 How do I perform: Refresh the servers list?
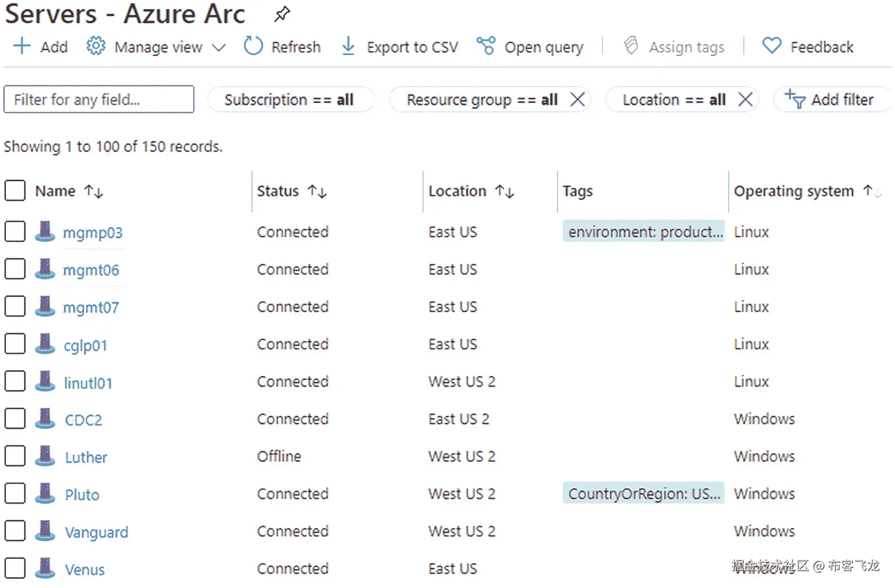(x=283, y=47)
